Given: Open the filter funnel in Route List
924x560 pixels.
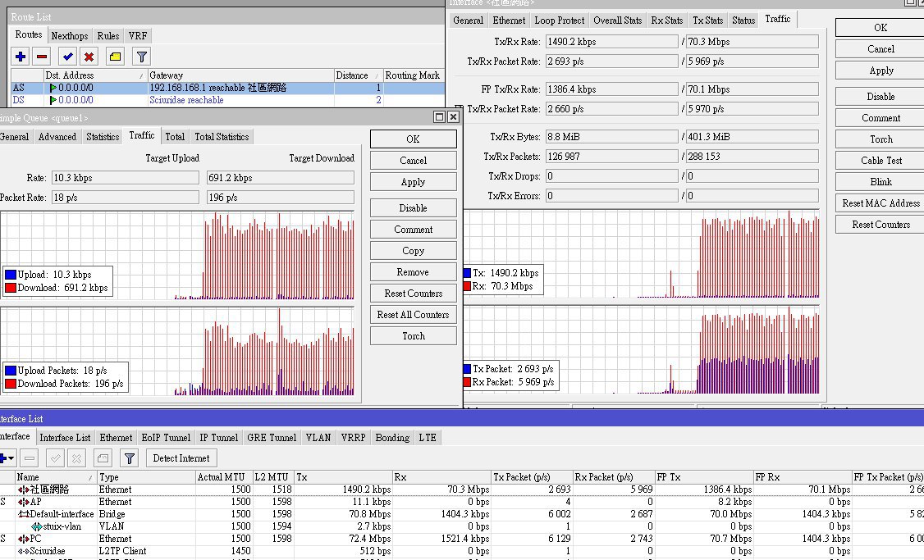Looking at the screenshot, I should coord(141,57).
